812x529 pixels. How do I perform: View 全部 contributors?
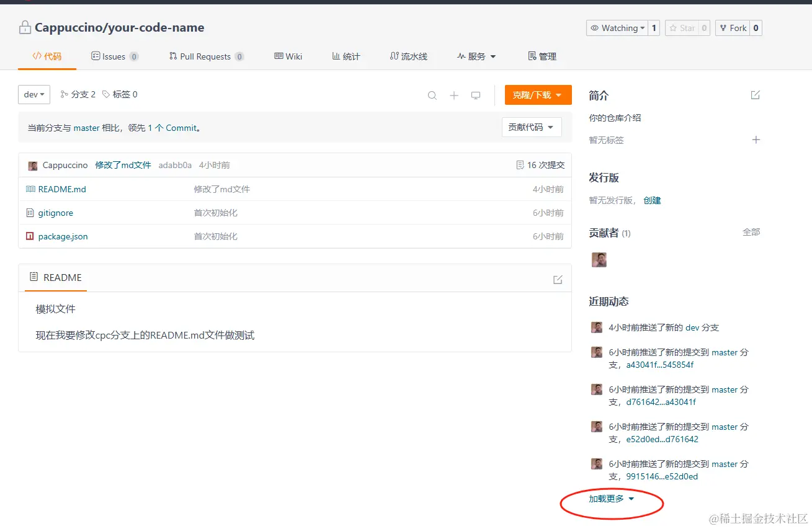pyautogui.click(x=751, y=232)
